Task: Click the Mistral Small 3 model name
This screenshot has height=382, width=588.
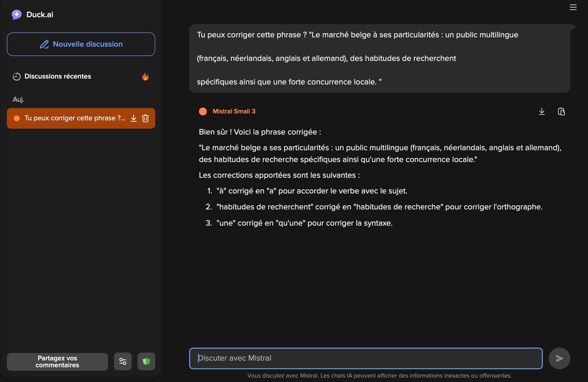Action: pyautogui.click(x=234, y=111)
